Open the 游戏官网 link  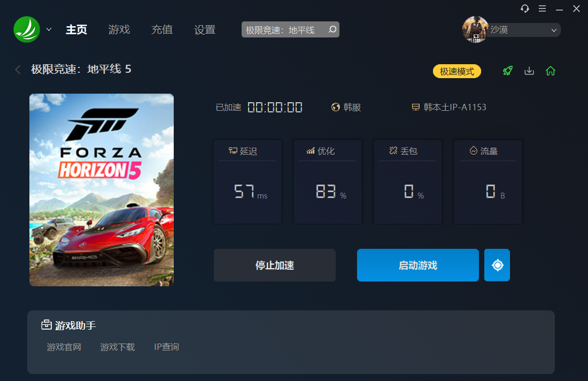(64, 347)
